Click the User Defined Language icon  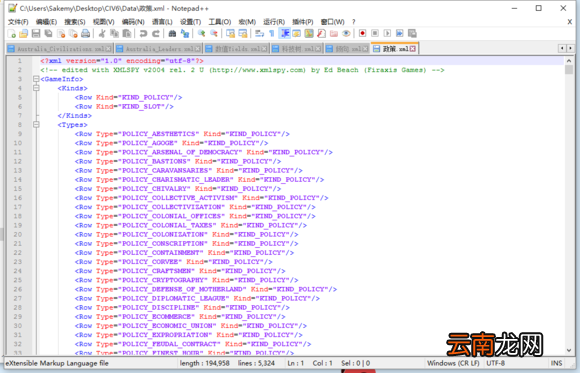tap(297, 34)
